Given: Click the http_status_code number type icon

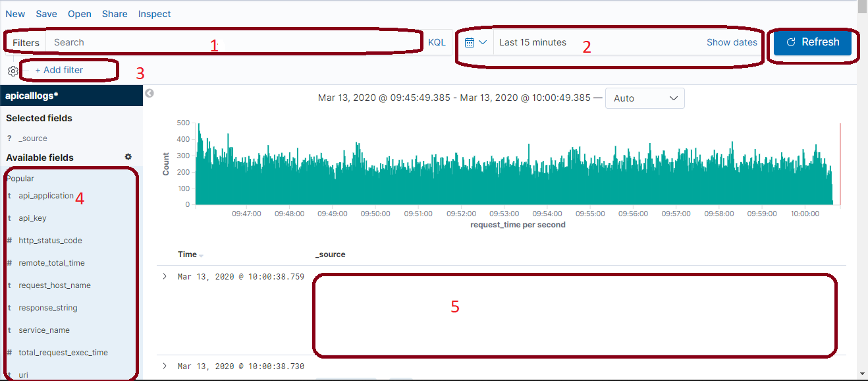Looking at the screenshot, I should click(9, 241).
